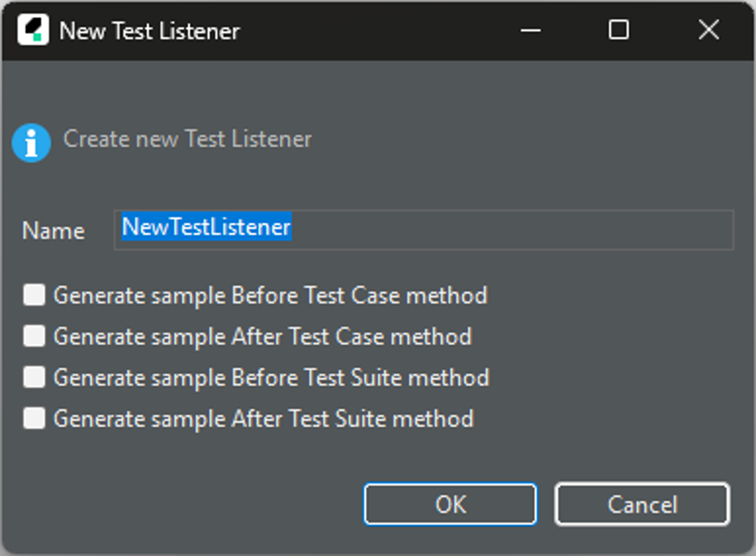756x556 pixels.
Task: Click the 'Create new Test Listener' message text
Action: pos(188,139)
